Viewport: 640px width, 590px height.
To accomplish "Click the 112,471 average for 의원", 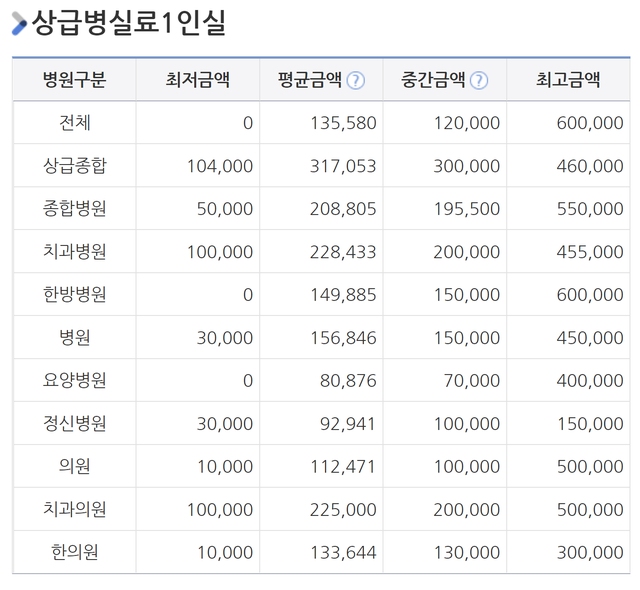I will [343, 467].
